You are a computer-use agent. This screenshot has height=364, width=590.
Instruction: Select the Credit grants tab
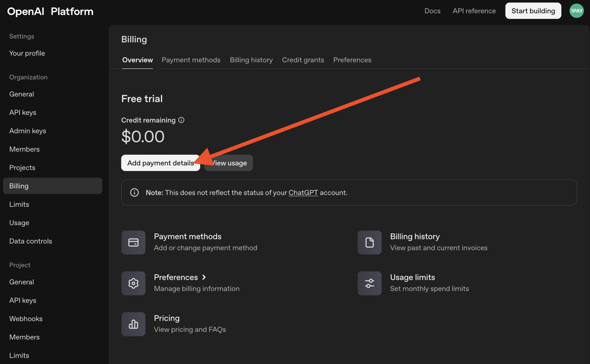click(x=303, y=60)
